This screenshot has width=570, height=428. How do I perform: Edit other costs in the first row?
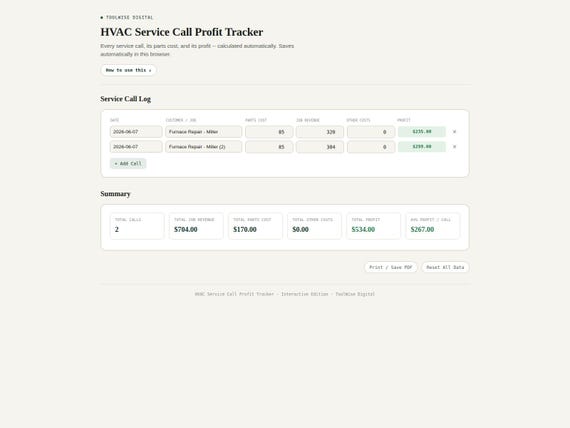(371, 132)
